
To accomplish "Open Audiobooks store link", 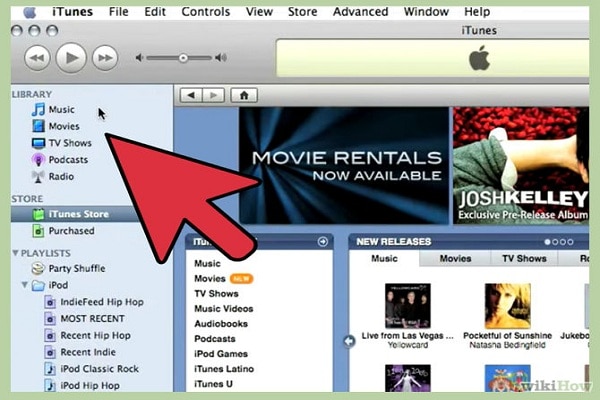I will pyautogui.click(x=221, y=323).
